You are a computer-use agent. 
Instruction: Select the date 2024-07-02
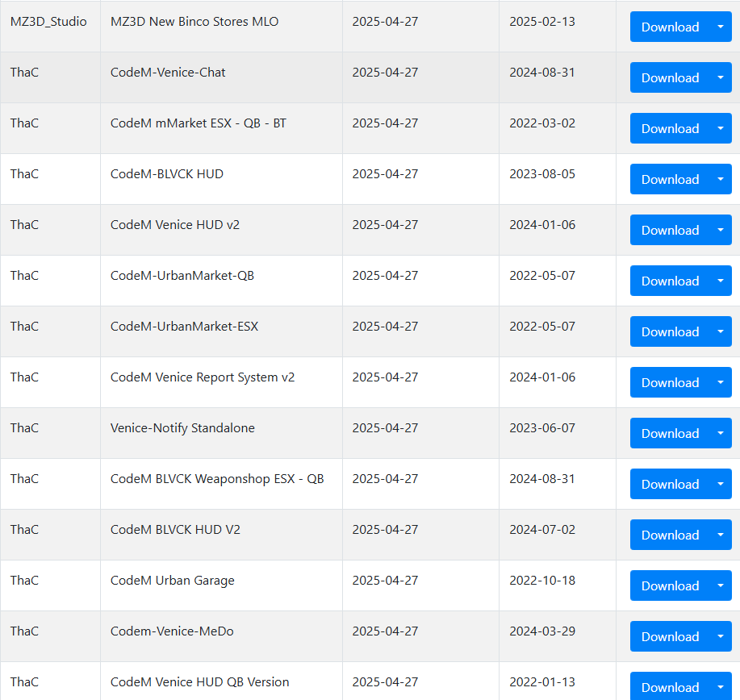542,530
